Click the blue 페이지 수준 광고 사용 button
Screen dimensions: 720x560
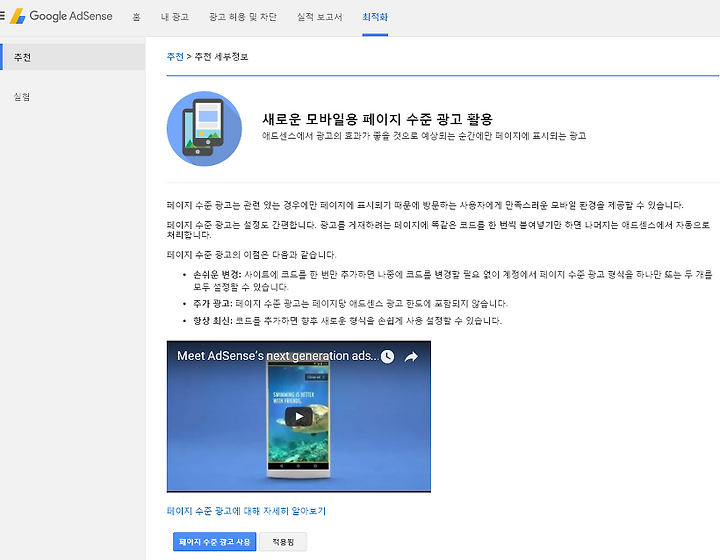point(214,542)
